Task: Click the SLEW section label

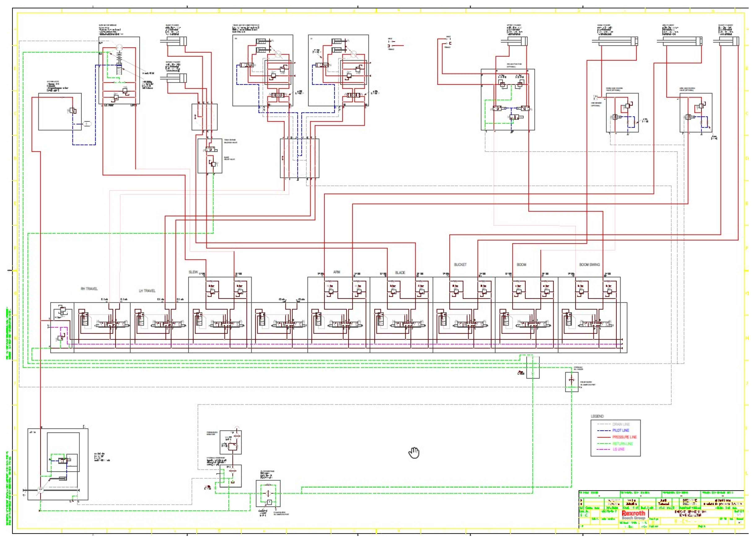Action: pos(193,272)
